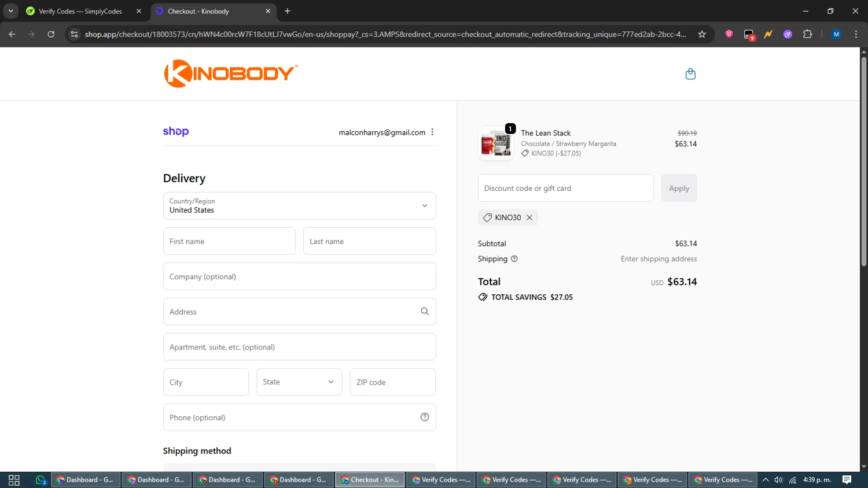The width and height of the screenshot is (868, 488).
Task: Open a new browser tab
Action: [288, 11]
